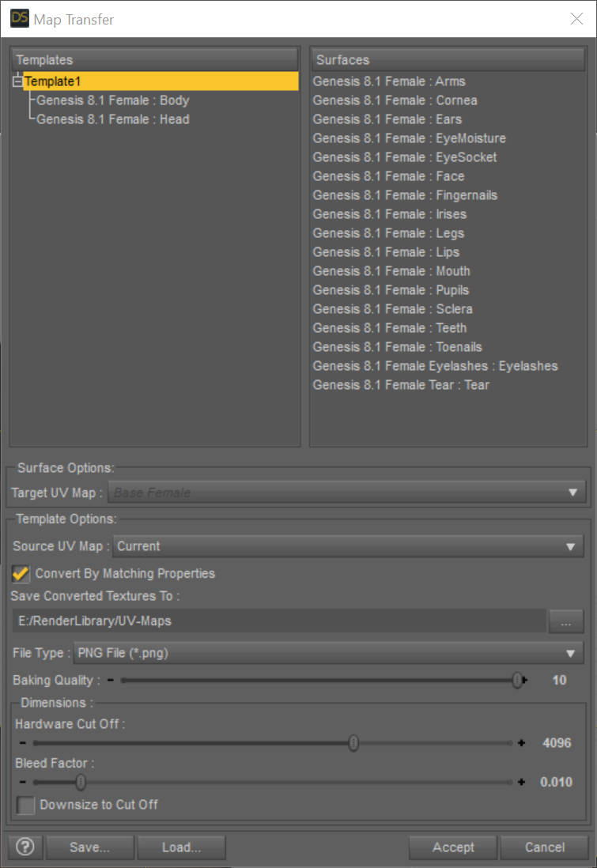
Task: Select Genesis 8.1 Female : Ears surface
Action: click(x=387, y=119)
